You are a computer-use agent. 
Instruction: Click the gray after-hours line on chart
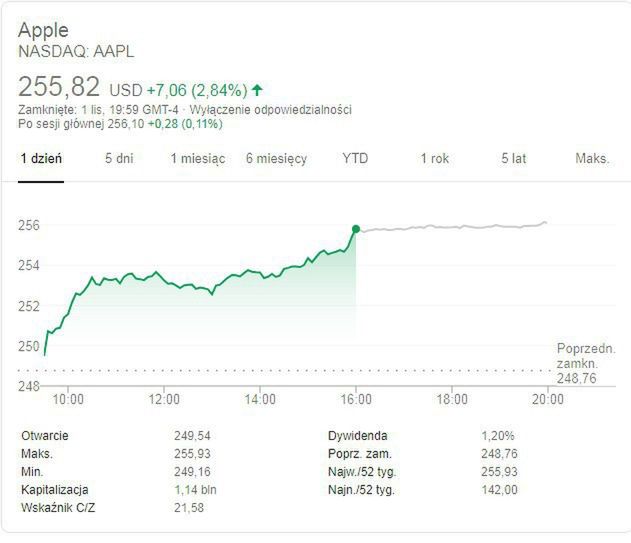pyautogui.click(x=450, y=227)
